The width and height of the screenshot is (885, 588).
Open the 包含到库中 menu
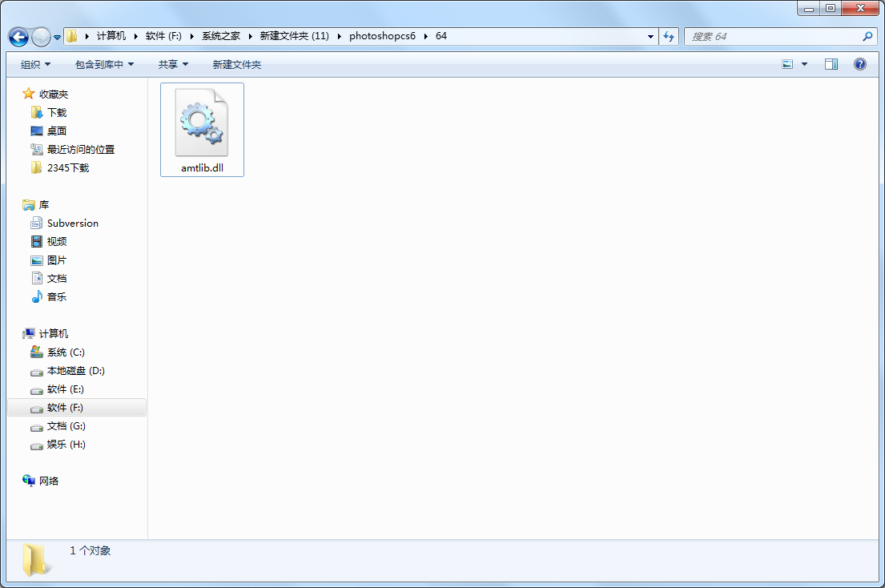[x=103, y=64]
